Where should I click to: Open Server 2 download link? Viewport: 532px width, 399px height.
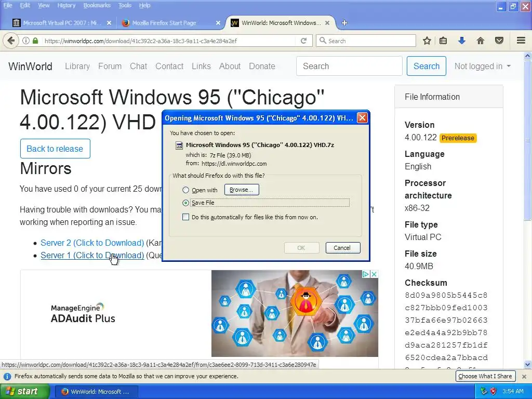(92, 243)
